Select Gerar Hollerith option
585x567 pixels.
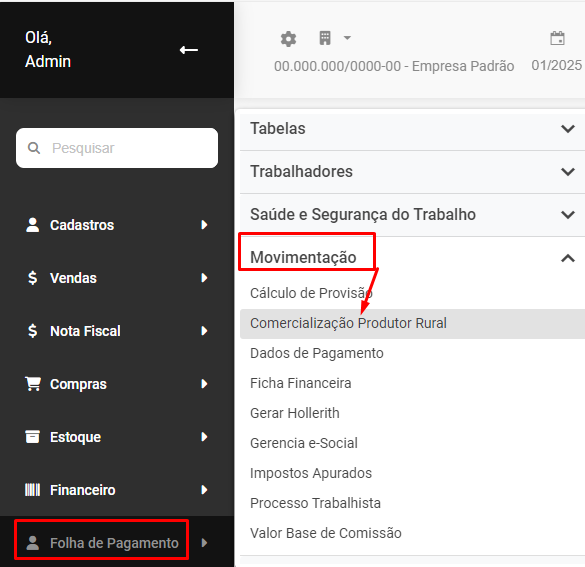point(295,413)
